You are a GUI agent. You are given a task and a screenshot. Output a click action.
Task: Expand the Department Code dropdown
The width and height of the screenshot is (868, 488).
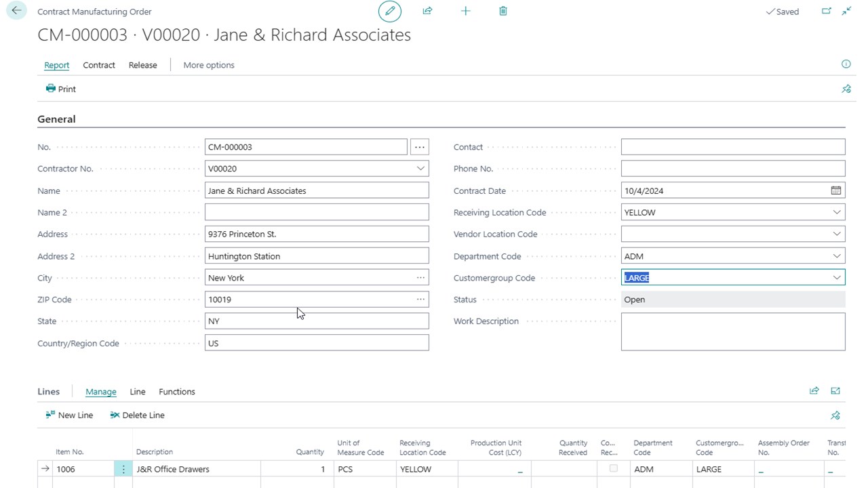(x=836, y=256)
